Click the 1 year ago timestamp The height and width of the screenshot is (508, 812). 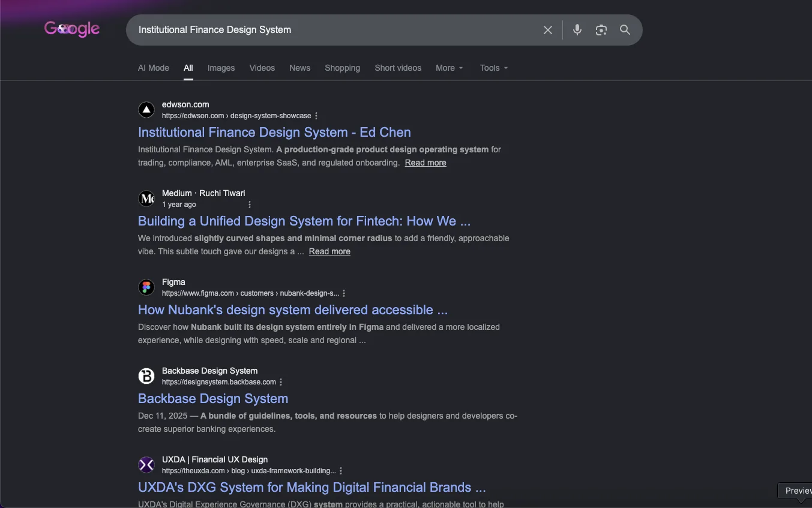point(179,205)
